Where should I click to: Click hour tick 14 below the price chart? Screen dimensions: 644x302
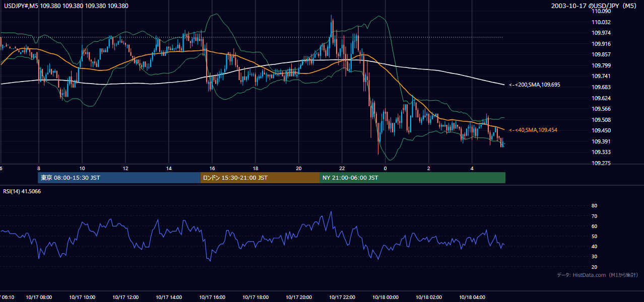click(x=169, y=168)
